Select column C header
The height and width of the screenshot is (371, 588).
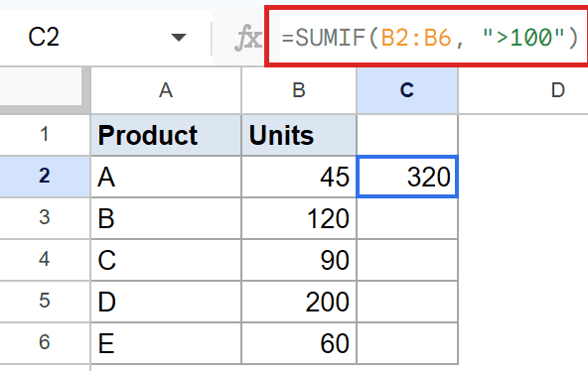coord(407,90)
